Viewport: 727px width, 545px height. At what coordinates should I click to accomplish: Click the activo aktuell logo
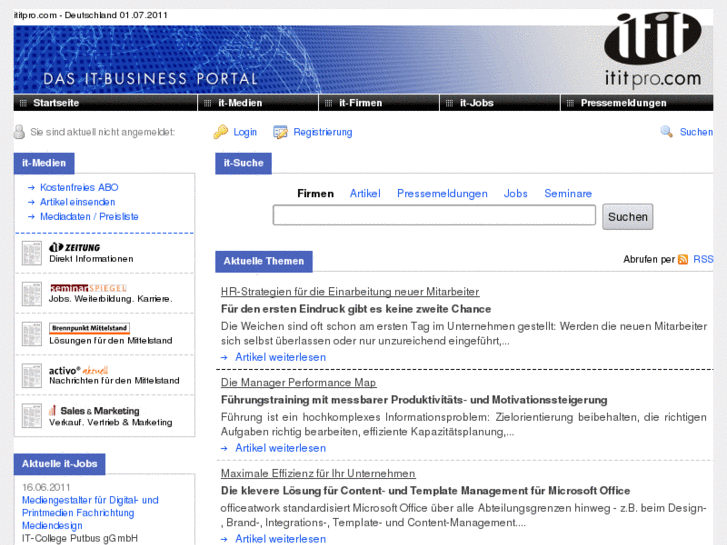78,370
